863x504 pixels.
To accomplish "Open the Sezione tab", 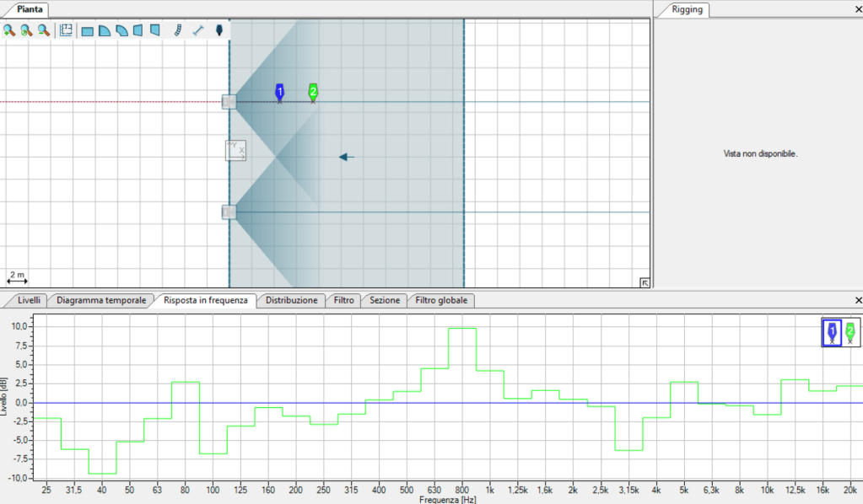I will 385,300.
